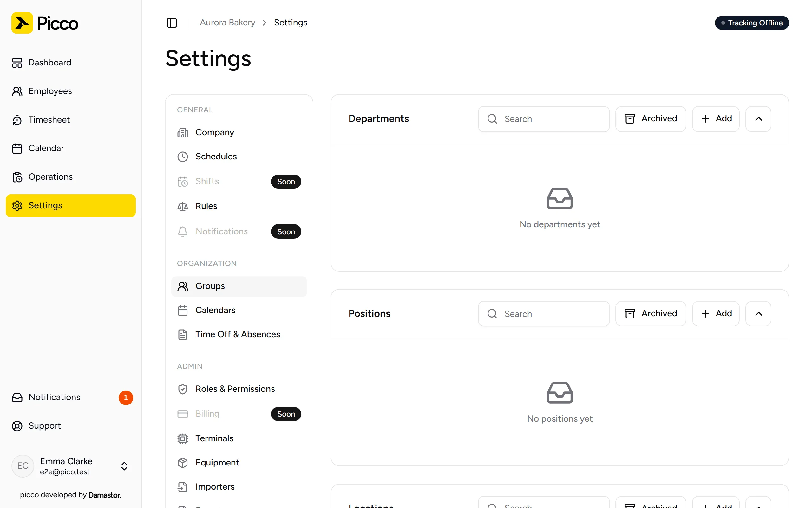Go to Employees in the sidebar
Image resolution: width=812 pixels, height=508 pixels.
click(x=71, y=91)
